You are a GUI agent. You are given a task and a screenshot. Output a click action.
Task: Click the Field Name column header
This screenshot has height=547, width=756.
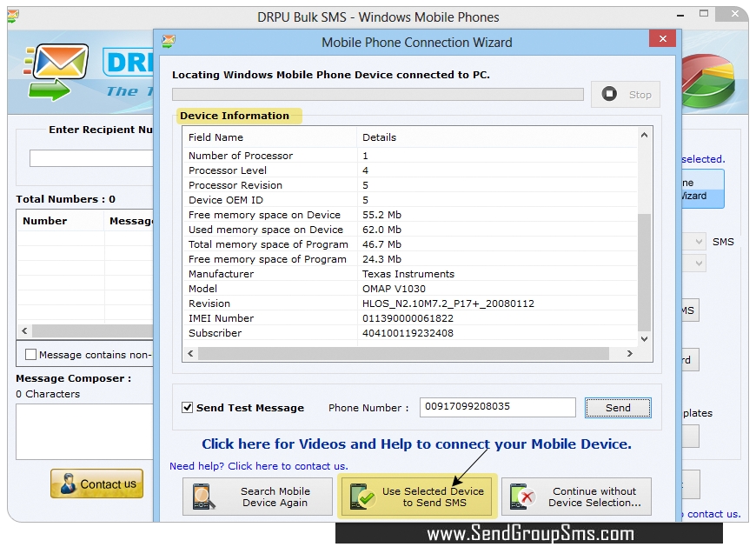click(x=270, y=137)
